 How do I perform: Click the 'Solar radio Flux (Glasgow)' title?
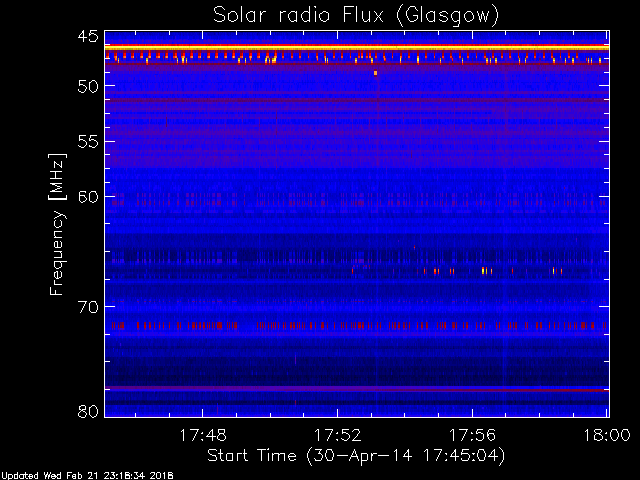(356, 16)
